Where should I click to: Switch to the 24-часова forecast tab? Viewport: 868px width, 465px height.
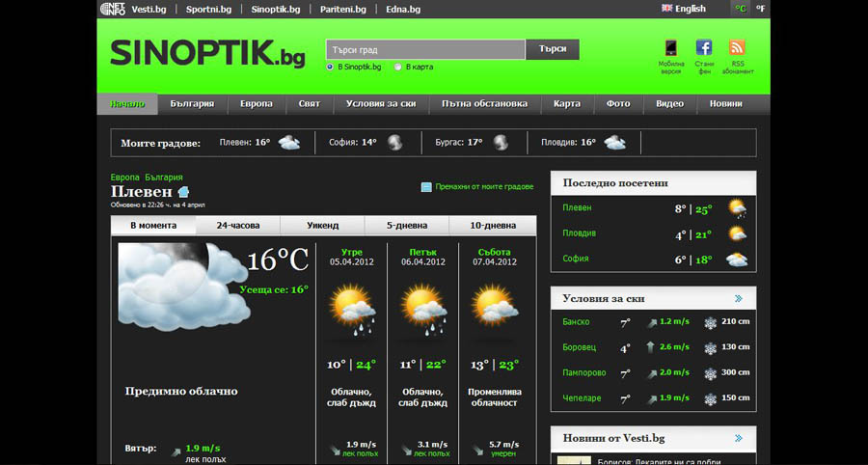click(x=238, y=226)
